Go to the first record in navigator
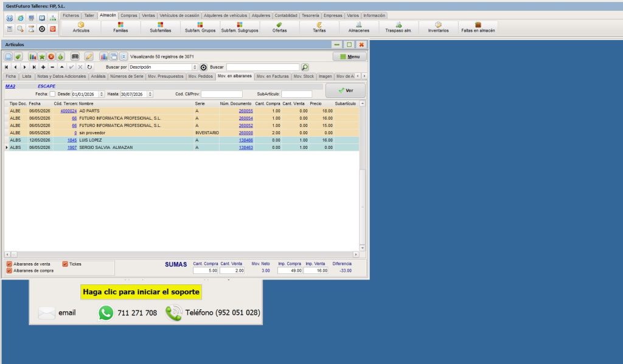The width and height of the screenshot is (623, 364). point(6,67)
